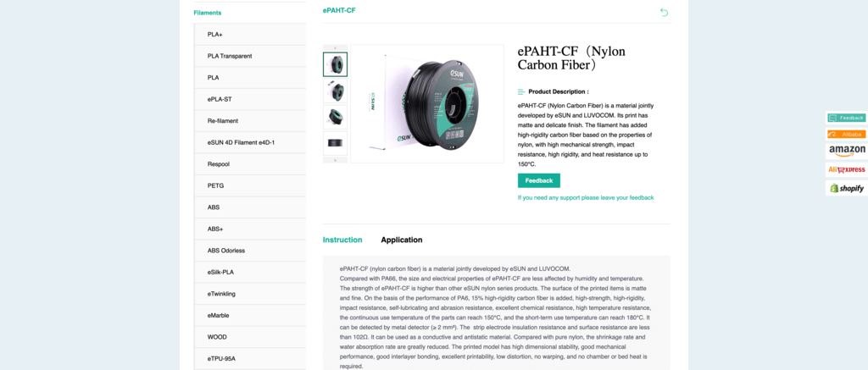Select the second spool thumbnail image

click(335, 91)
